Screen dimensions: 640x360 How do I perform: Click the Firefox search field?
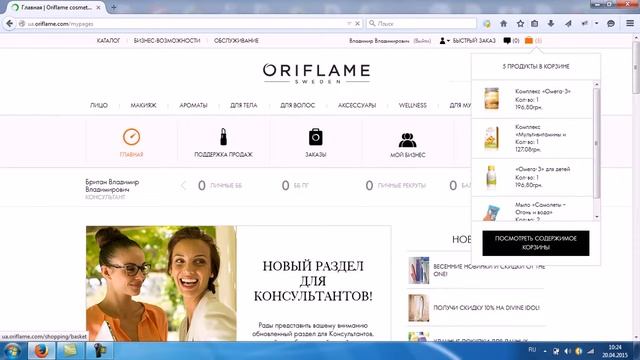[x=421, y=24]
